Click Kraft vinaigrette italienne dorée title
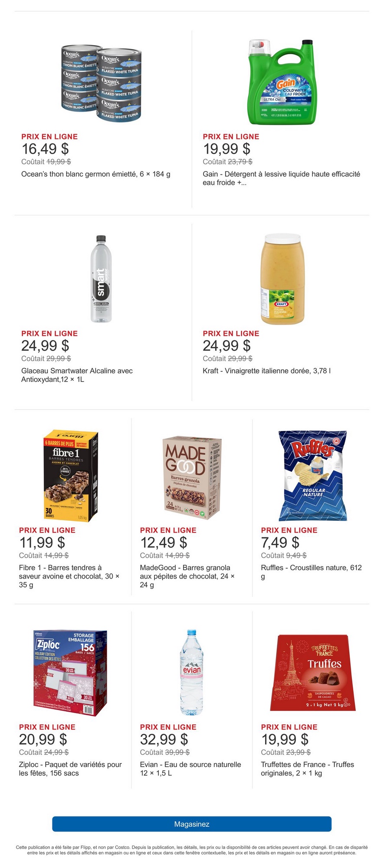This screenshot has height=868, width=384. click(x=266, y=371)
